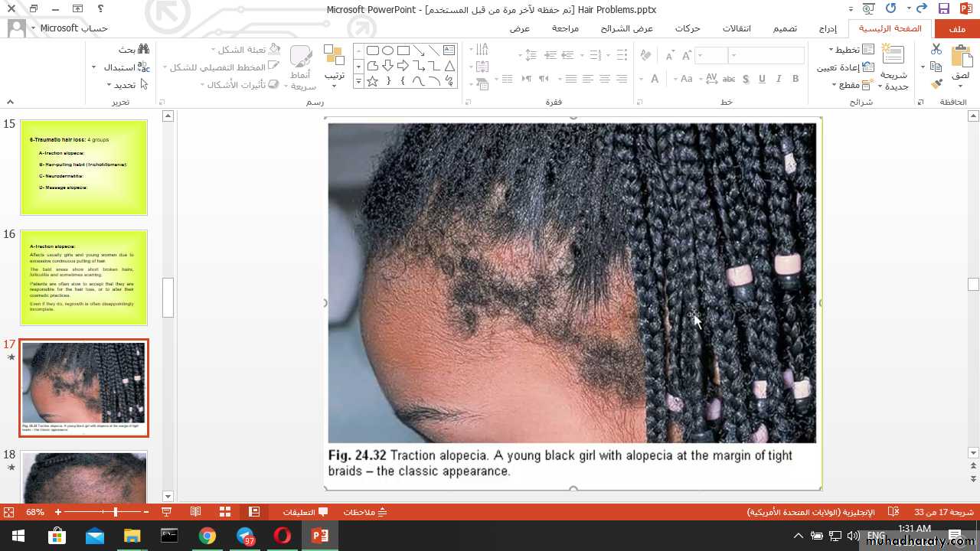Select the star shape in shapes gallery
Image resolution: width=980 pixels, height=551 pixels.
[373, 81]
